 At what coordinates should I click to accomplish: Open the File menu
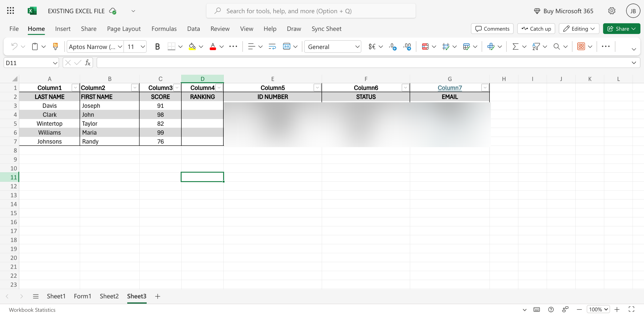pyautogui.click(x=14, y=29)
